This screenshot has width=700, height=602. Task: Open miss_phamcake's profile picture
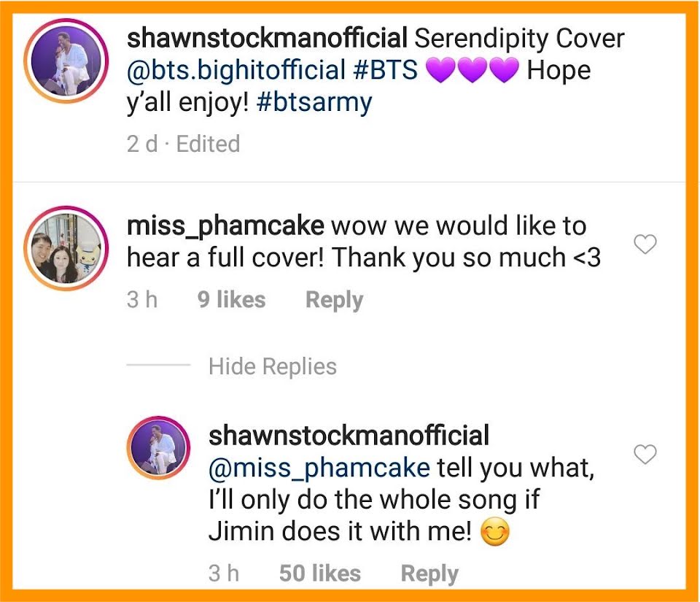66,248
